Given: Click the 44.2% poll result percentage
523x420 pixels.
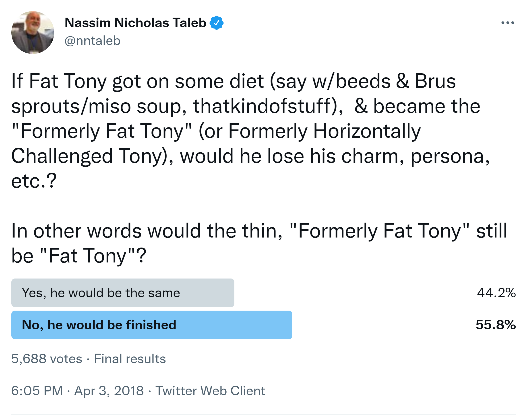Looking at the screenshot, I should point(496,293).
